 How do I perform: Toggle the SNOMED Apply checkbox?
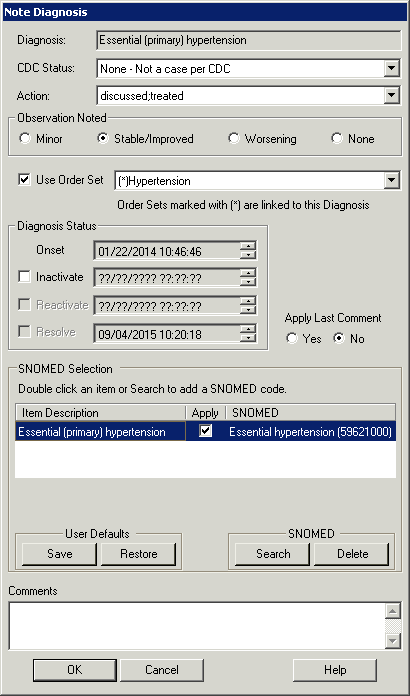coord(205,431)
